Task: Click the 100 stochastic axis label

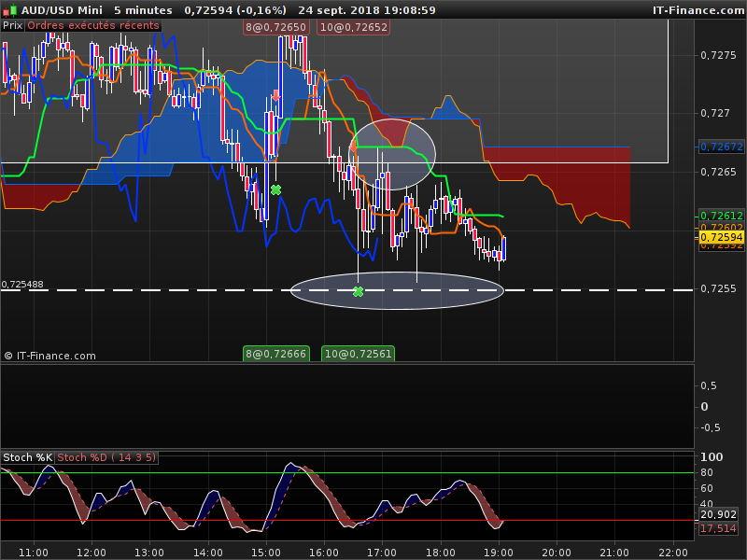Action: 712,457
